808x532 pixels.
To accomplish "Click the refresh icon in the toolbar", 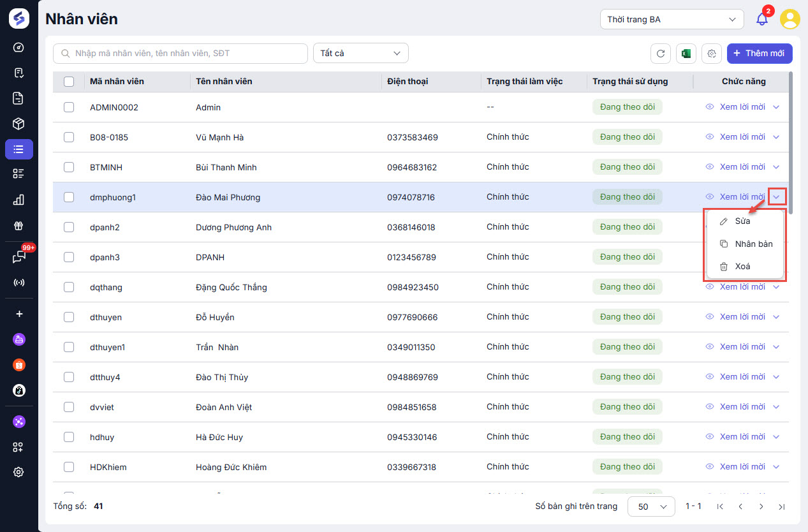I will pos(661,54).
